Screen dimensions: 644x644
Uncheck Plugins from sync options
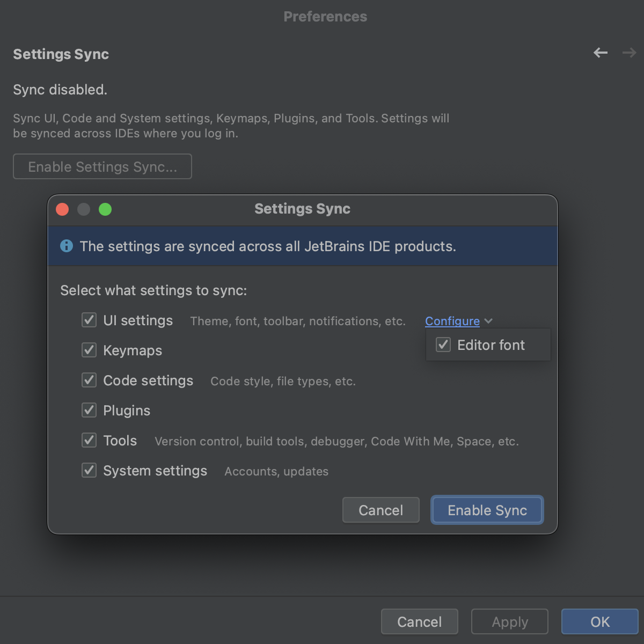89,410
